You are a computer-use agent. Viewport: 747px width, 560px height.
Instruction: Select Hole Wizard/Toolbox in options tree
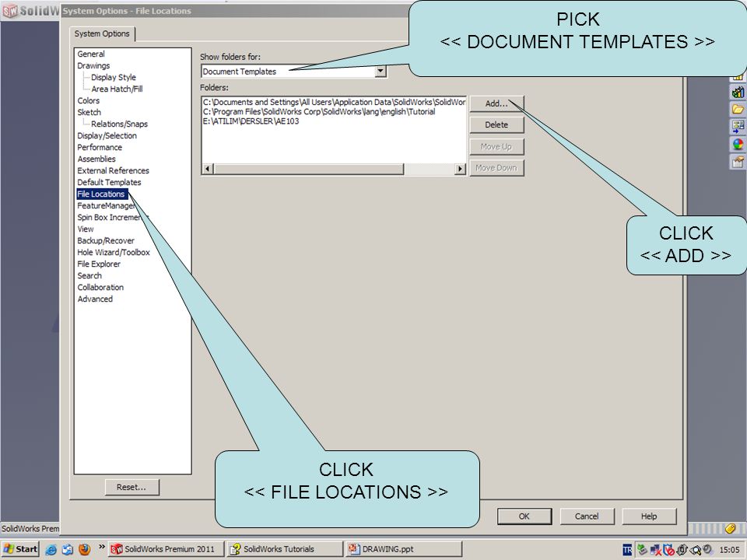(x=114, y=252)
